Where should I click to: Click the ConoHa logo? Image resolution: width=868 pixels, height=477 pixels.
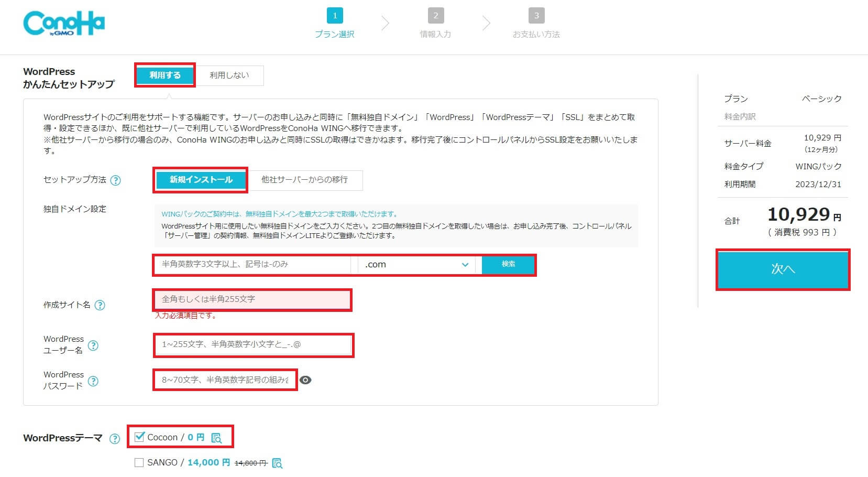click(64, 24)
